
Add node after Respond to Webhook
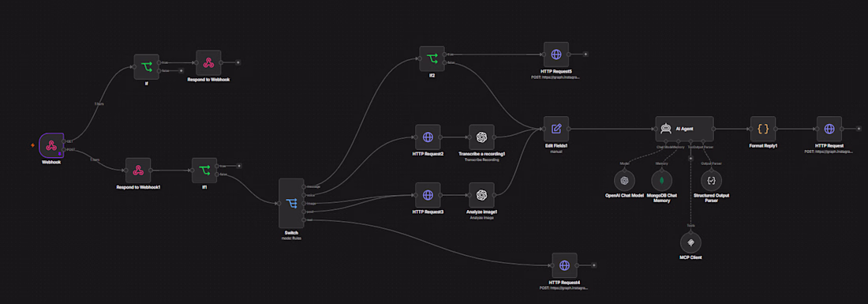click(x=238, y=62)
